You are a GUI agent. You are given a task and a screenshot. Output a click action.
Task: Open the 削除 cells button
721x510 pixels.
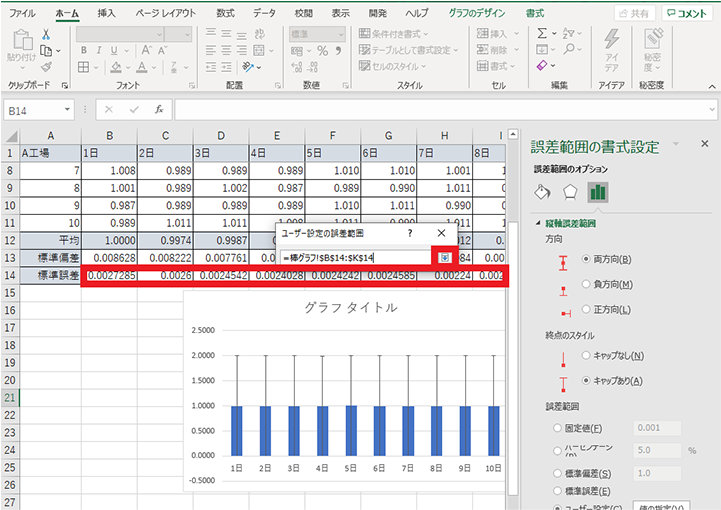pyautogui.click(x=498, y=49)
